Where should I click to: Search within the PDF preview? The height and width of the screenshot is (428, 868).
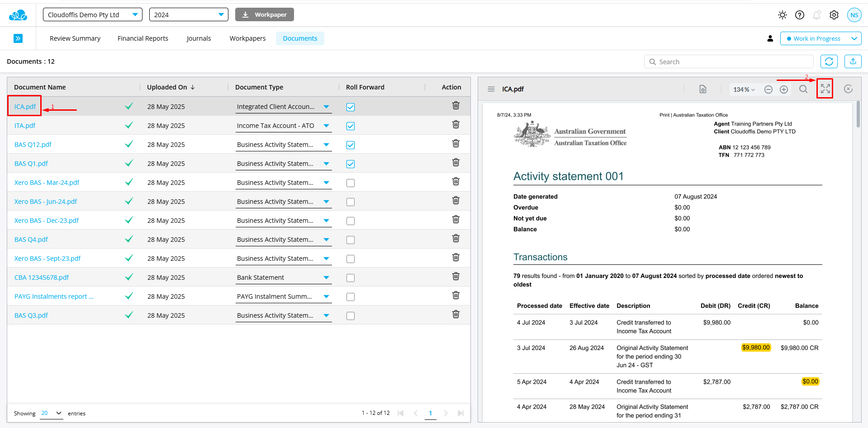pyautogui.click(x=803, y=89)
